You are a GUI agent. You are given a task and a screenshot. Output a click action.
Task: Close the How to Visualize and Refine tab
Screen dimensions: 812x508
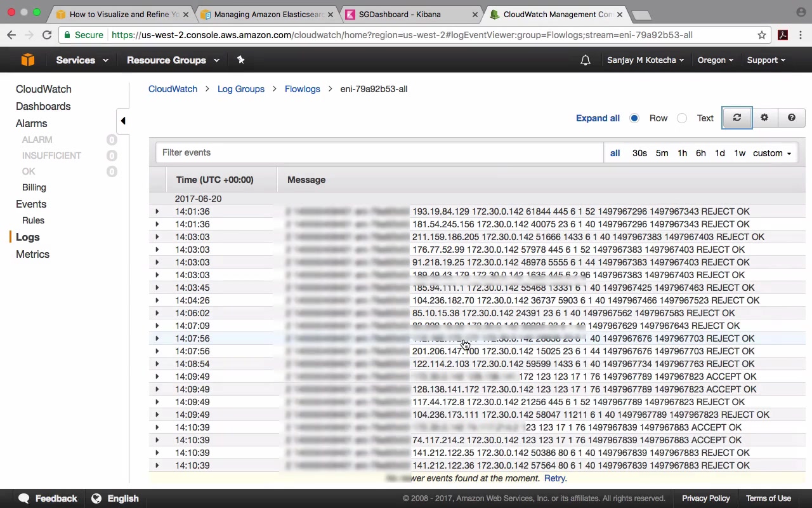[186, 14]
